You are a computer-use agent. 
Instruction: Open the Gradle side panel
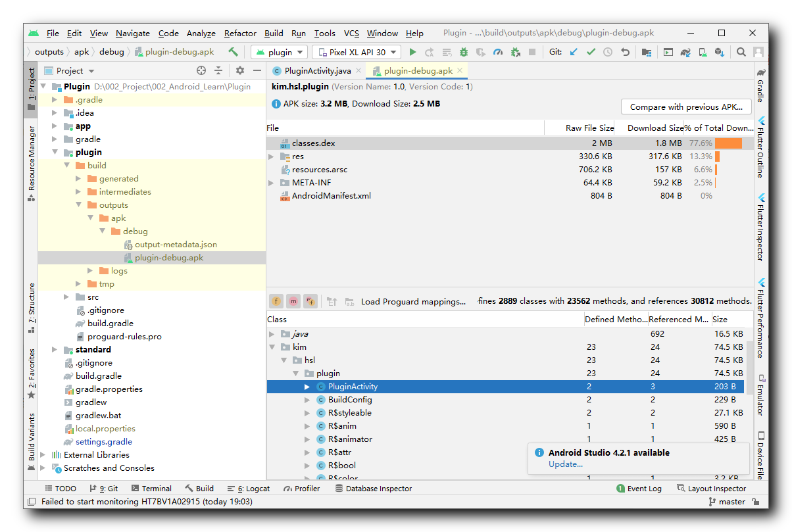pos(761,85)
